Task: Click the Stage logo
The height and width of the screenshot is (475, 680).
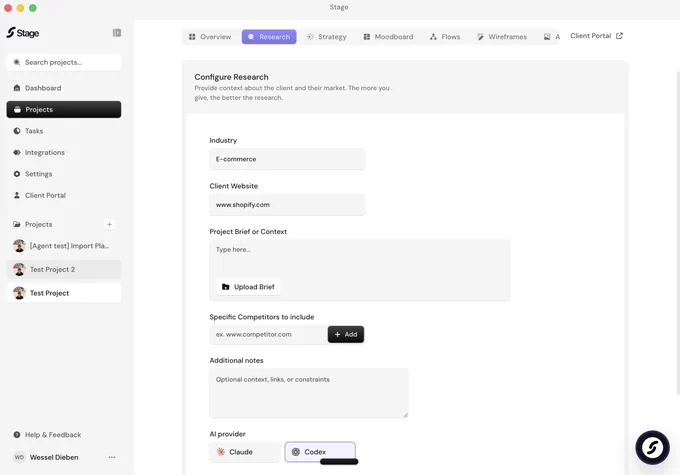Action: [x=23, y=33]
